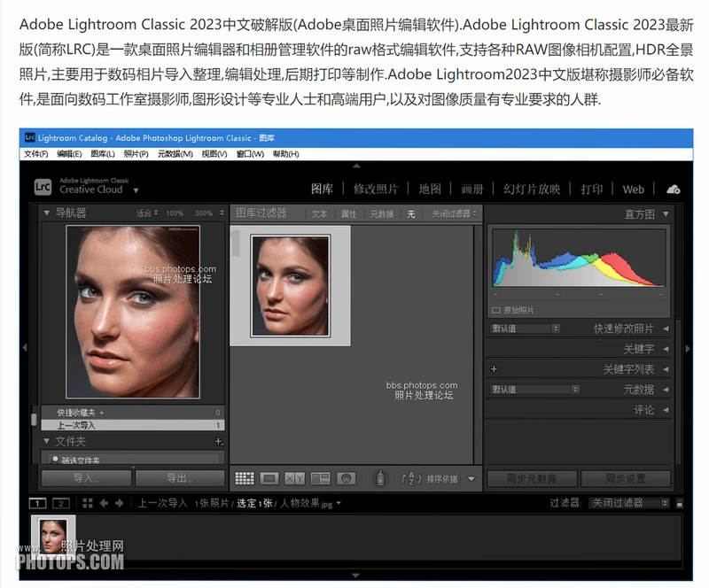Viewport: 709px width, 588px height.
Task: Expand the Comments panel
Action: 666,410
